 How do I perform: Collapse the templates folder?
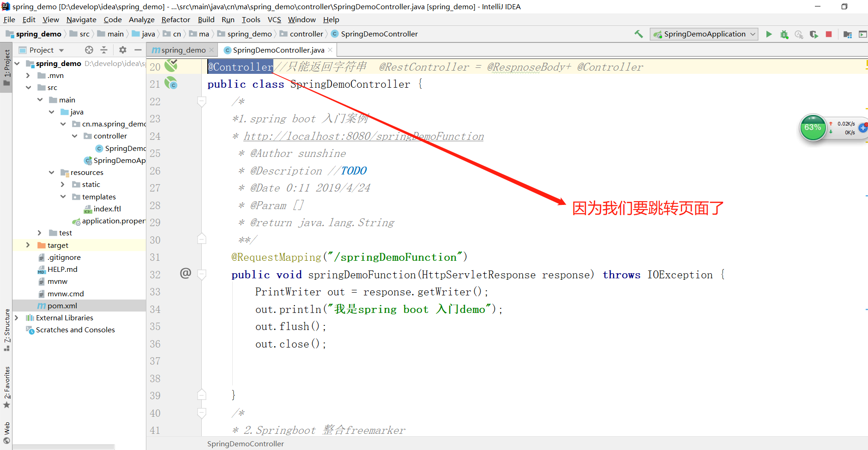63,197
